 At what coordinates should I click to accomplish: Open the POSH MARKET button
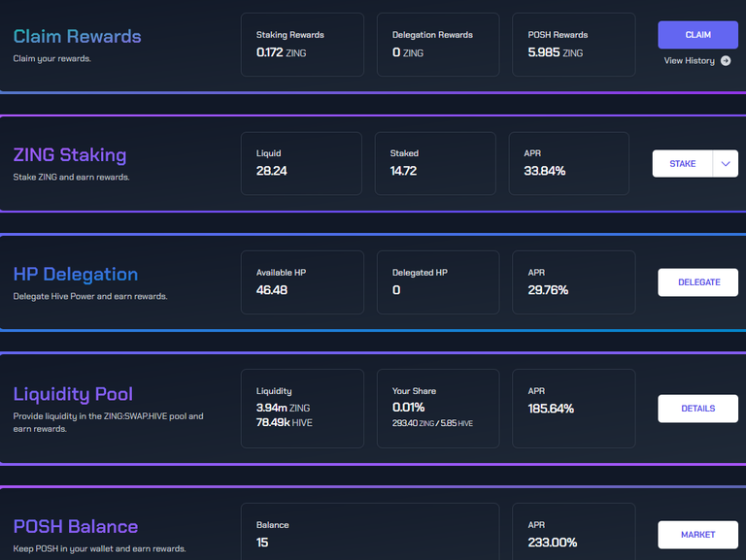[698, 535]
